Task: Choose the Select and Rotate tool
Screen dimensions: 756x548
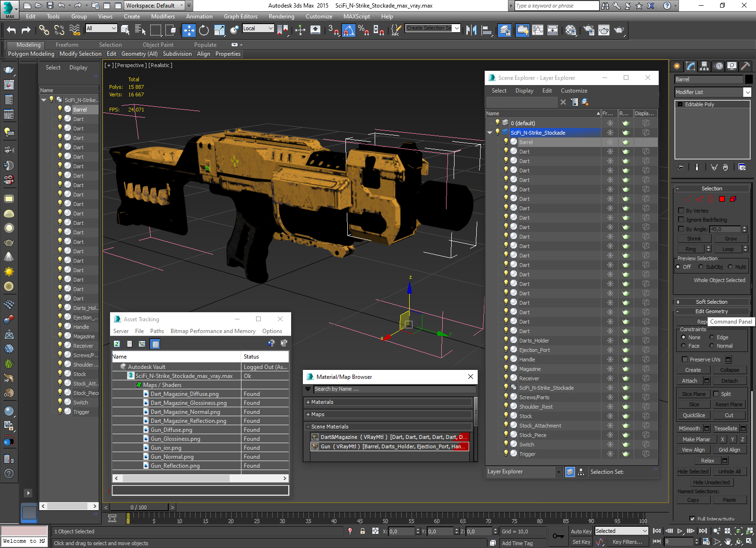Action: pos(204,30)
